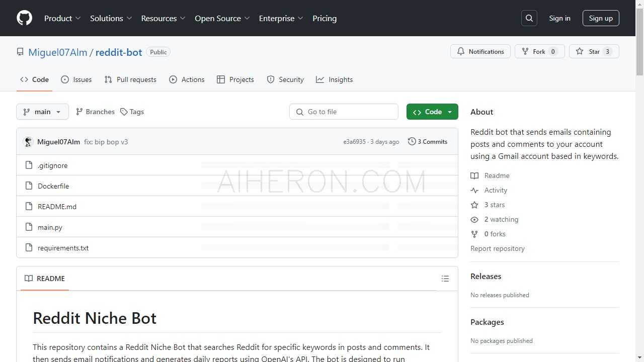Click the pulse icon beside Activity

coord(474,190)
